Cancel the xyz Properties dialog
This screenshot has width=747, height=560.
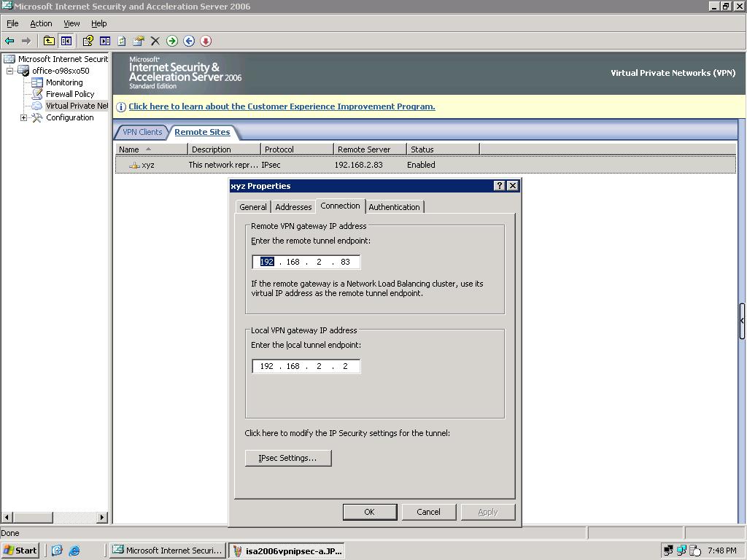coord(429,512)
